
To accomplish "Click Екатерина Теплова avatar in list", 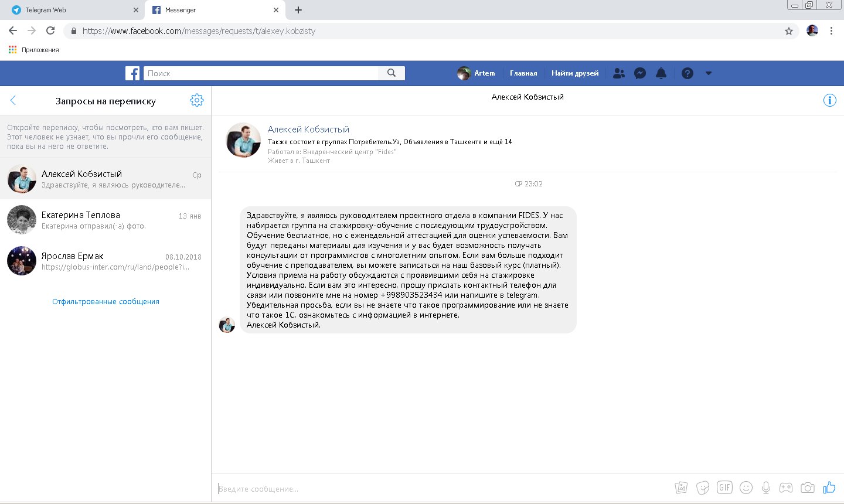I will (x=22, y=220).
